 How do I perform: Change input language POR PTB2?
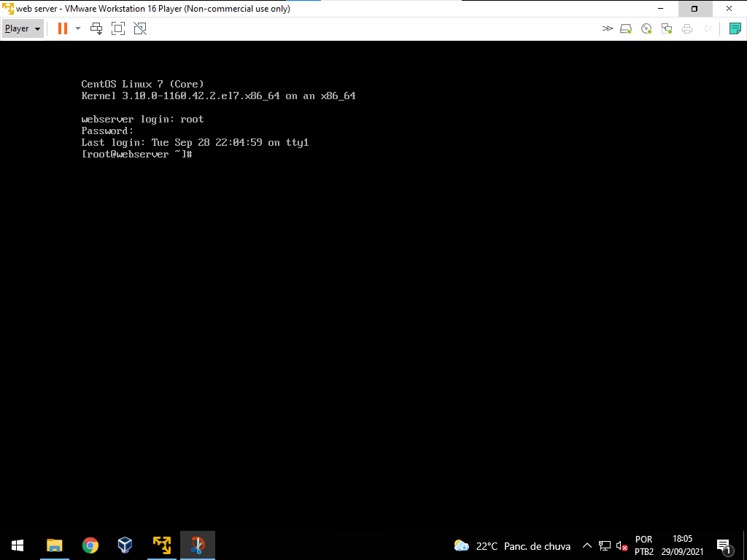tap(644, 545)
